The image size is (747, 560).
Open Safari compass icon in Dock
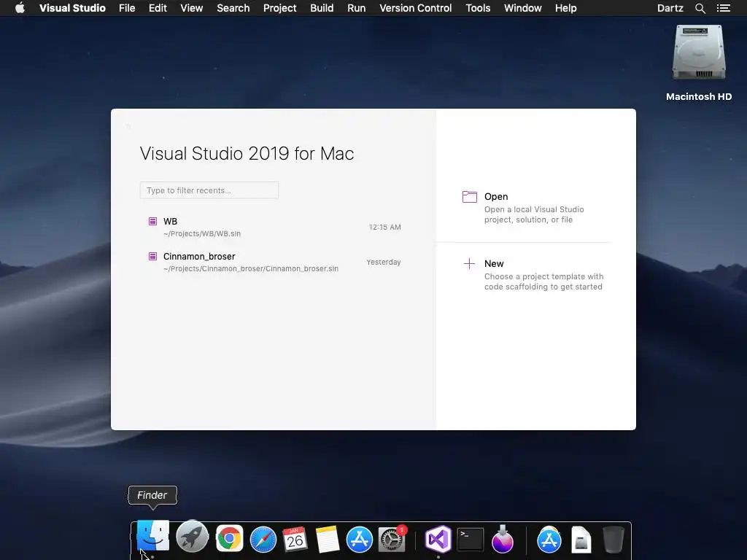pyautogui.click(x=263, y=539)
